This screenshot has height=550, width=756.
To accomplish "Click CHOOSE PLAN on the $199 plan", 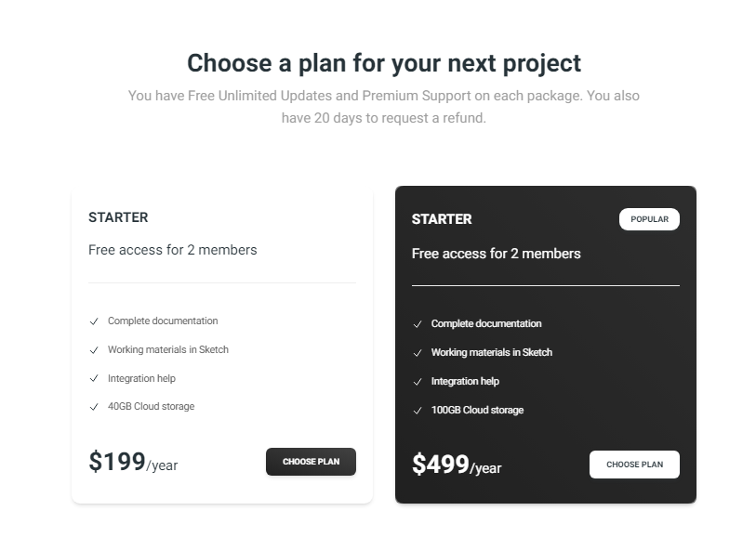I will point(311,461).
